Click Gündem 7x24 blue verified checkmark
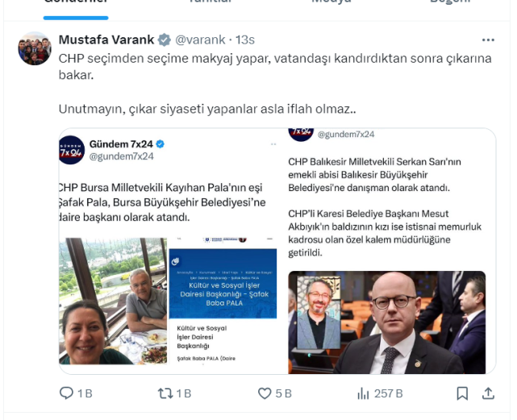The width and height of the screenshot is (517, 420). point(160,144)
